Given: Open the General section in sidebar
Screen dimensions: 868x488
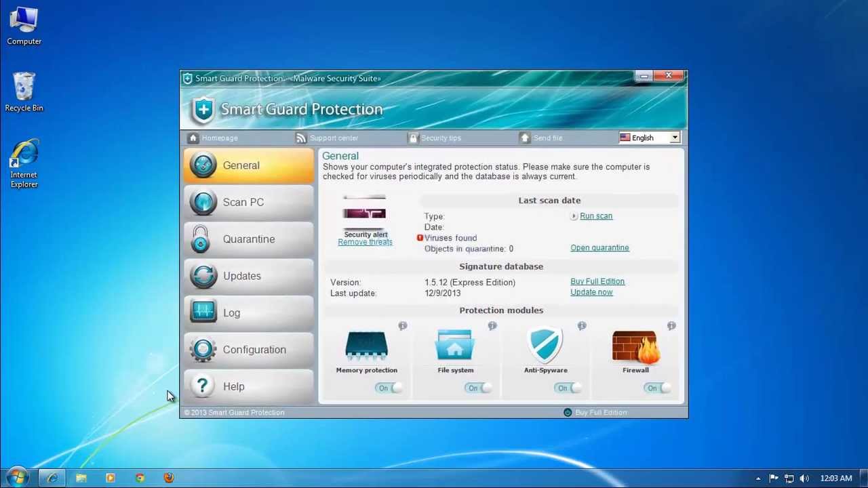Looking at the screenshot, I should (248, 165).
